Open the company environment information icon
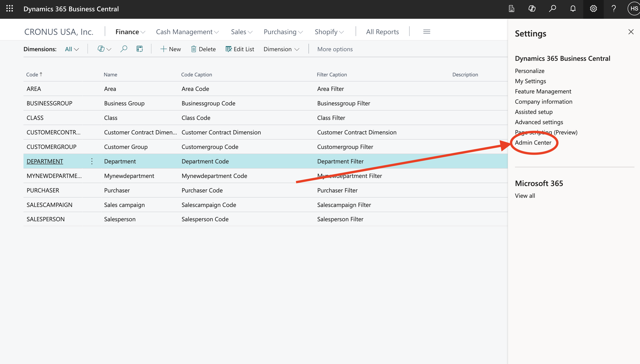This screenshot has width=640, height=364. (512, 9)
